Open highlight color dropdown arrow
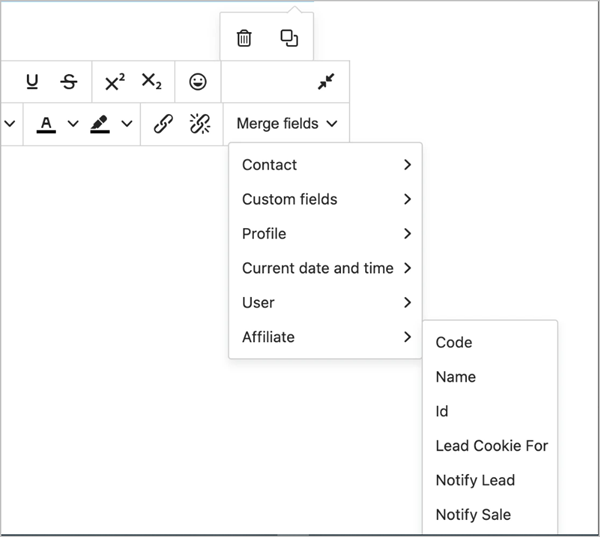Image resolution: width=600 pixels, height=537 pixels. [127, 124]
